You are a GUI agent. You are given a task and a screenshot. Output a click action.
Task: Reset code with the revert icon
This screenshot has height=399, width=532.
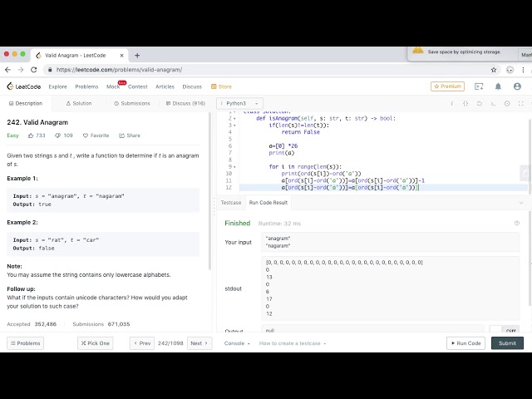point(480,103)
